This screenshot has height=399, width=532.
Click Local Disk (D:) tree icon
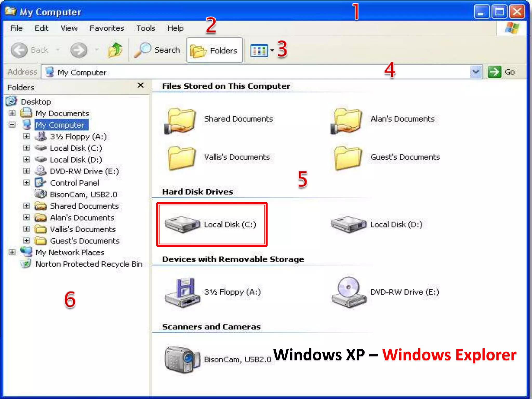(x=41, y=159)
